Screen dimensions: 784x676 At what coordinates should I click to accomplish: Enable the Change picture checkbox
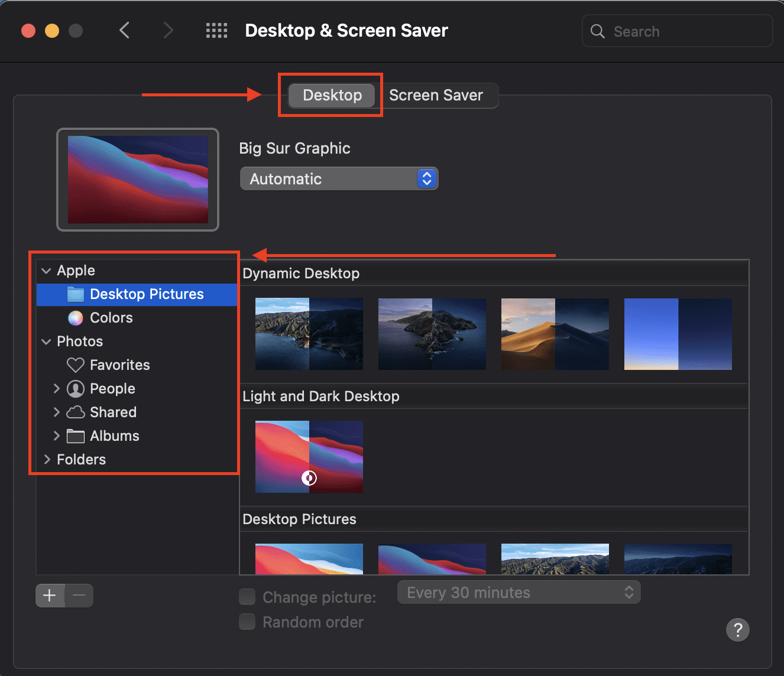pos(247,597)
